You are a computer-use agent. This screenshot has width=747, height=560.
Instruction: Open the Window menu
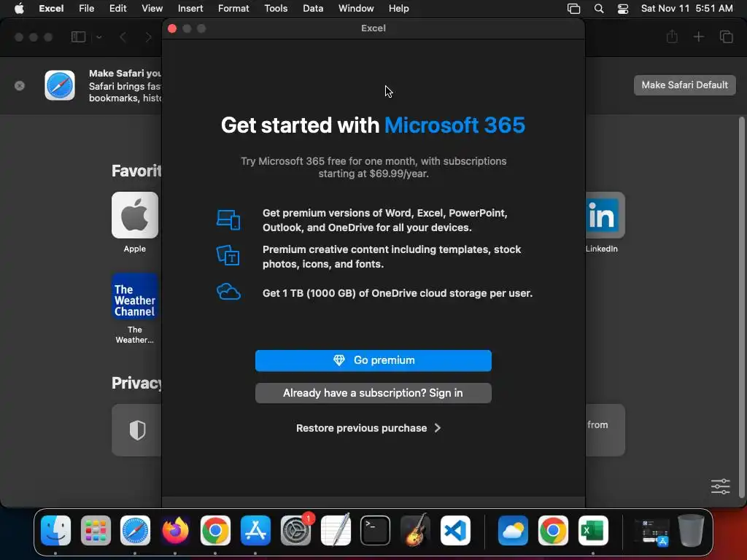[356, 9]
